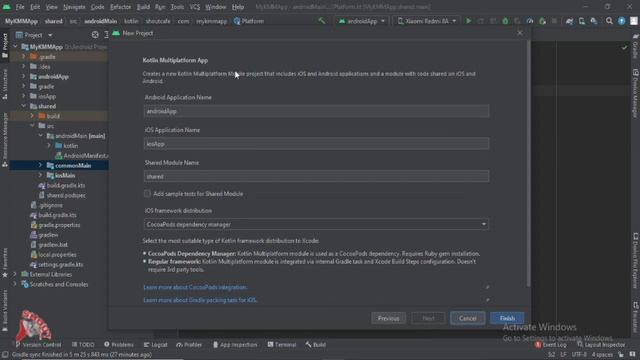Viewport: 640px width, 360px height.
Task: Open the Project tool window sidebar tab
Action: [5, 45]
